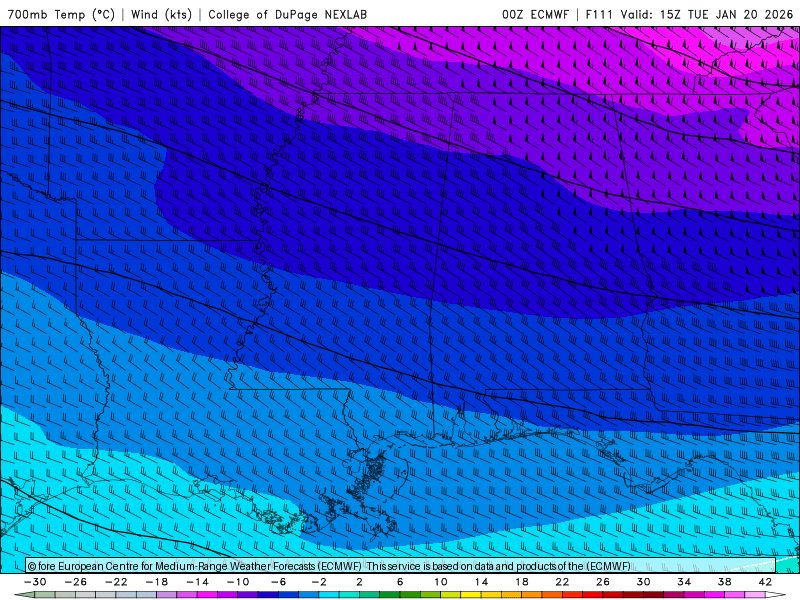Click the legend label 2
This screenshot has height=600, width=800.
(x=359, y=582)
